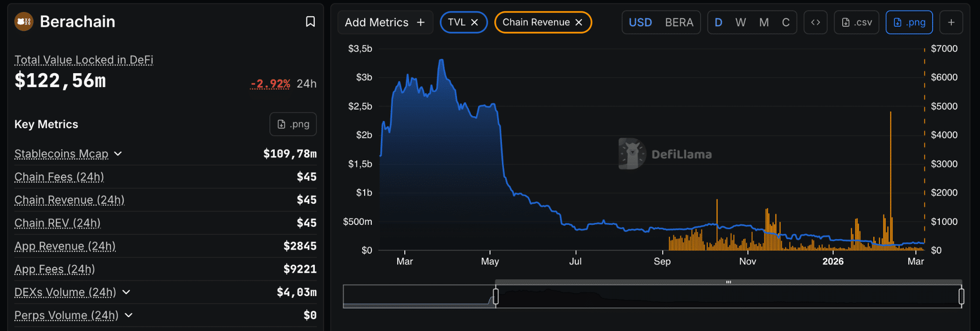Click the $7000 right axis label
Viewport: 980px width, 331px height.
click(944, 49)
